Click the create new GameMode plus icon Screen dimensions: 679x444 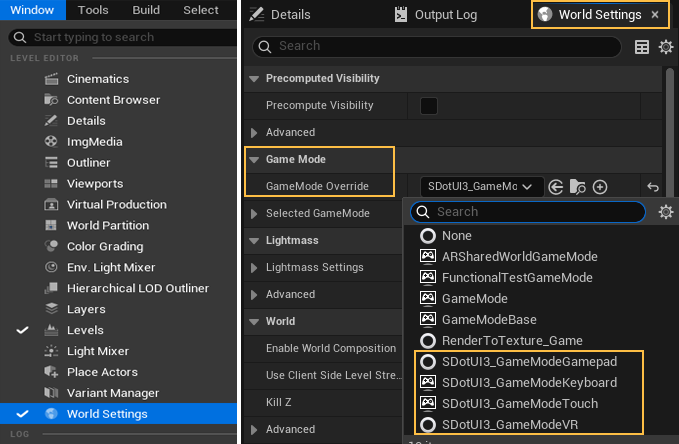coord(600,187)
